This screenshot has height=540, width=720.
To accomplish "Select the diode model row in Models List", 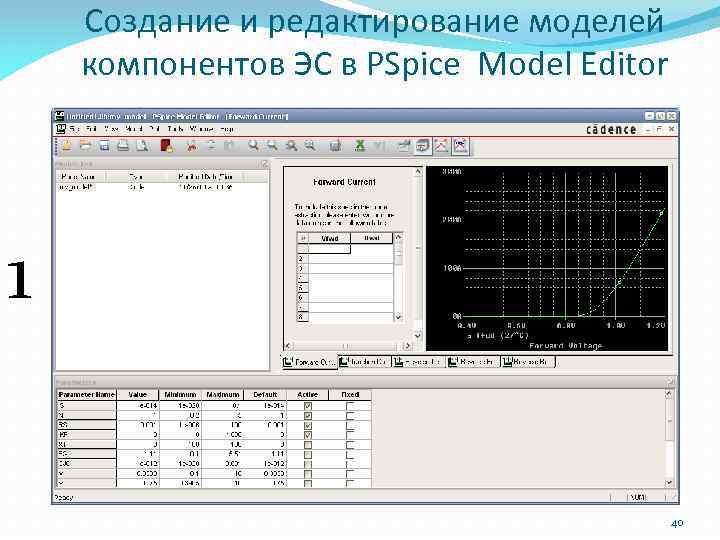I will (x=162, y=187).
